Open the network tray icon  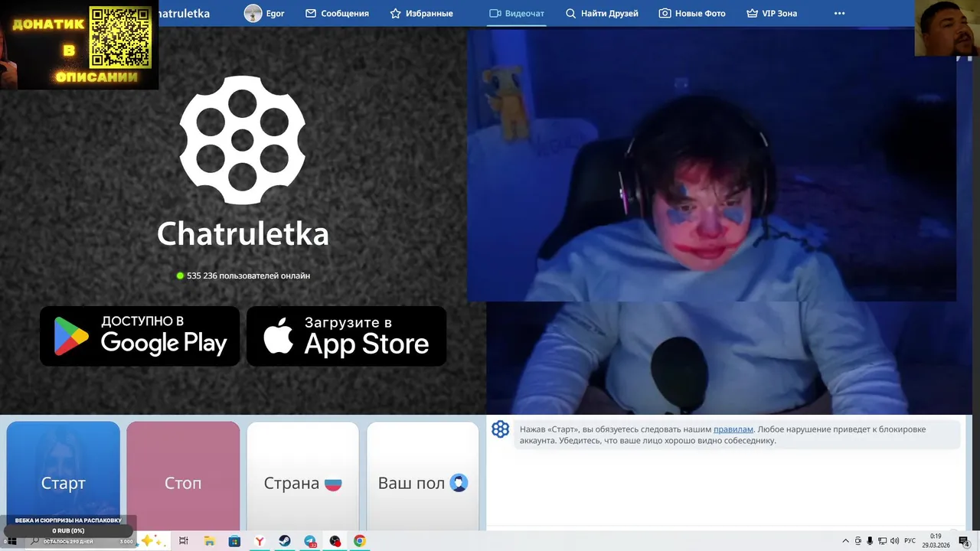(x=883, y=541)
